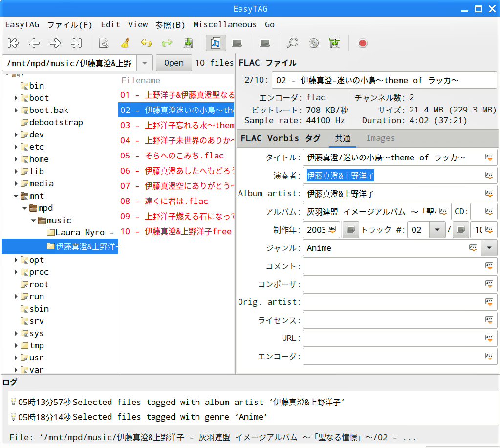The height and width of the screenshot is (448, 500).
Task: Open the EasyTAG menu
Action: 22,24
